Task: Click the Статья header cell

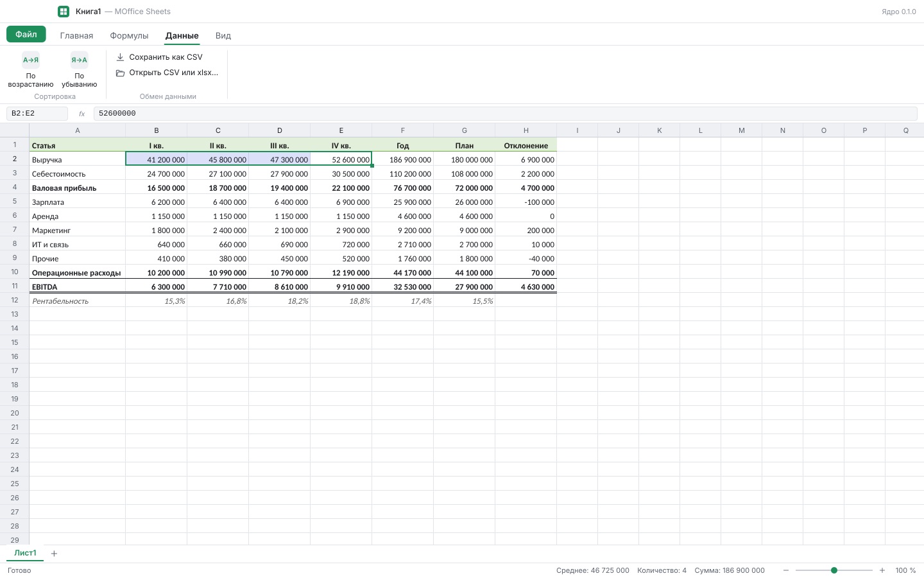Action: [78, 145]
